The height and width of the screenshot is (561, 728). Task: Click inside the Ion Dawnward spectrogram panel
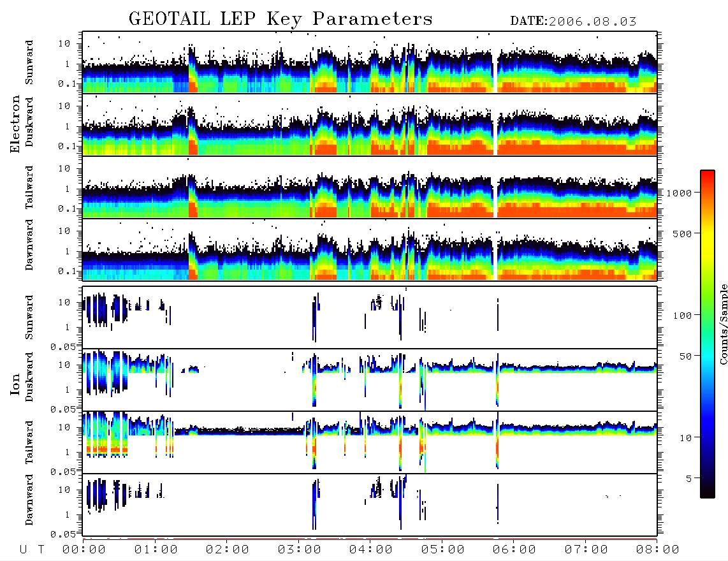click(x=370, y=505)
